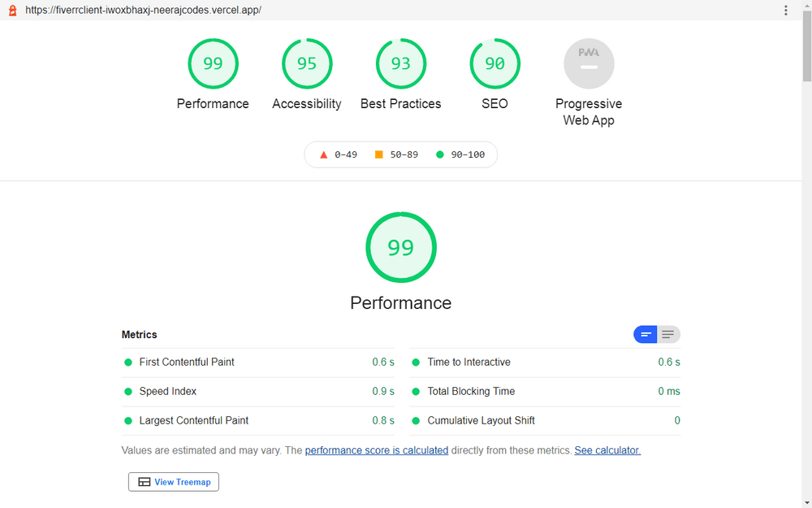The height and width of the screenshot is (508, 812).
Task: Switch metrics to the compact summary view
Action: (x=646, y=334)
